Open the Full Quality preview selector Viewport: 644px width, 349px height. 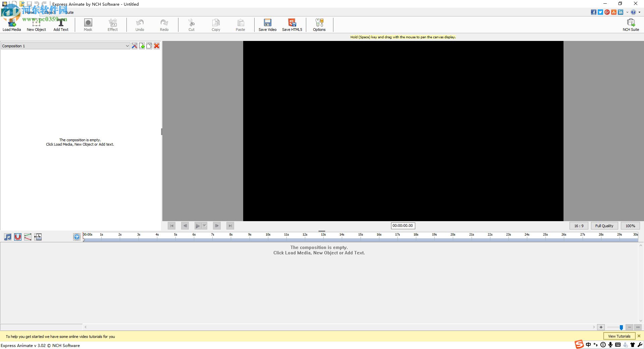pyautogui.click(x=604, y=226)
